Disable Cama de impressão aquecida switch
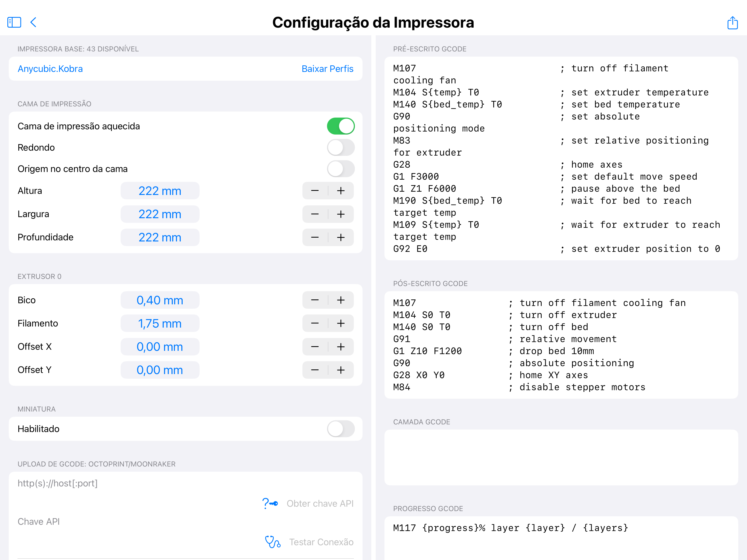 coord(340,126)
